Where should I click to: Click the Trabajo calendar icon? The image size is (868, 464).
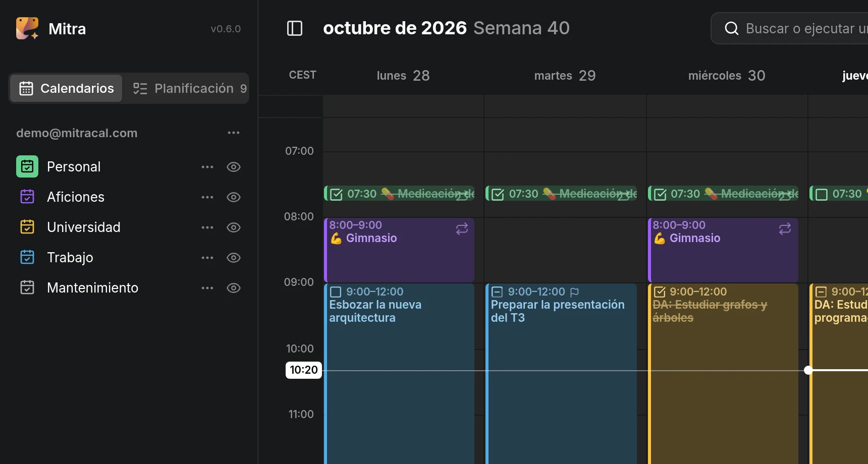(x=27, y=257)
